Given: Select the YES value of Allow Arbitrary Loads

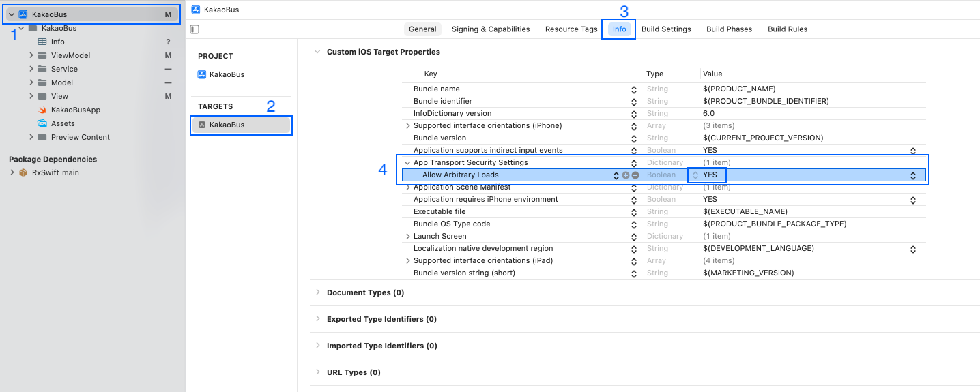Looking at the screenshot, I should pyautogui.click(x=710, y=175).
